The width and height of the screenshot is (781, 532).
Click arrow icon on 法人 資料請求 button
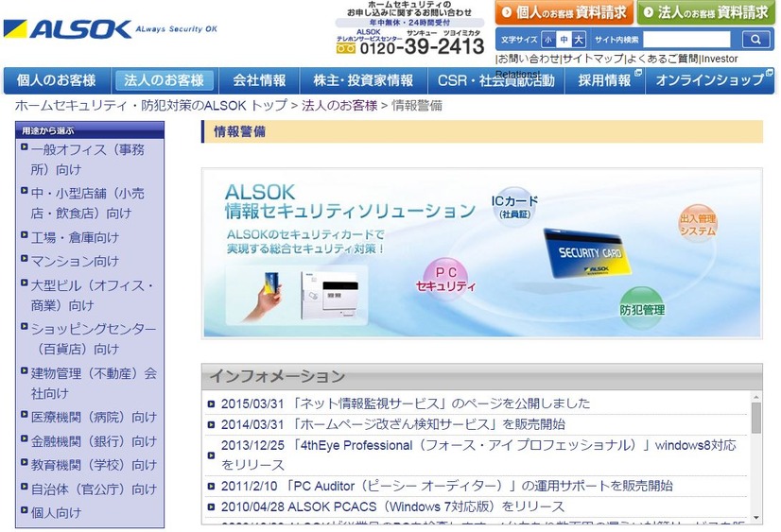(x=648, y=12)
